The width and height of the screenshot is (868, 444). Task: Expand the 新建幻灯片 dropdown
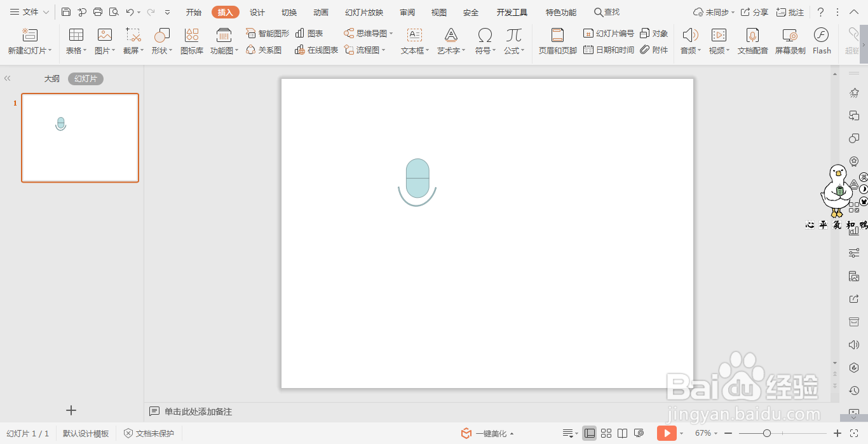(50, 50)
